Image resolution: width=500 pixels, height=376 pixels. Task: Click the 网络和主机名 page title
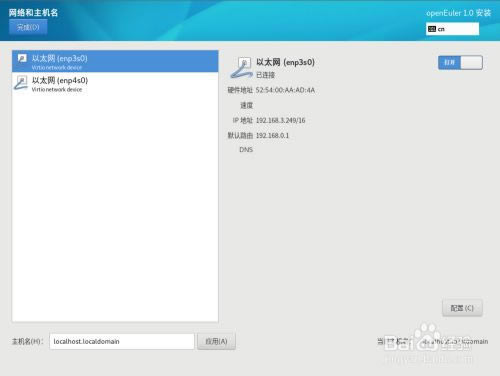(33, 13)
